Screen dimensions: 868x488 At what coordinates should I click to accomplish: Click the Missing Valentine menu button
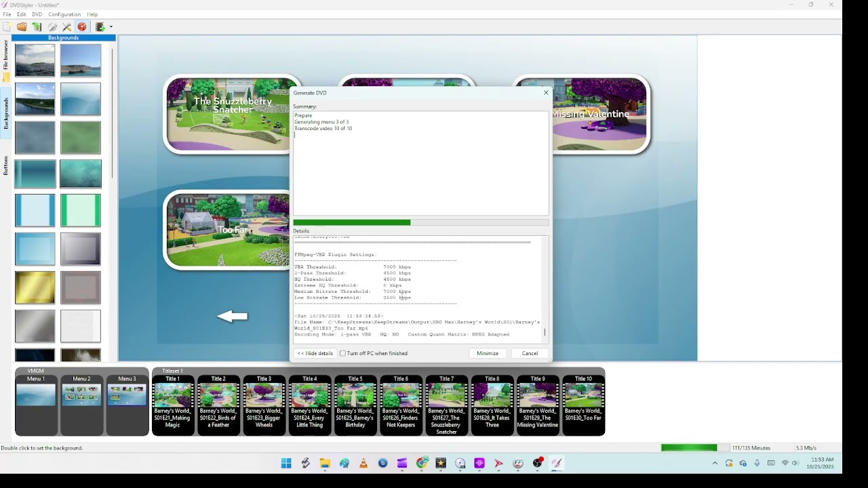click(x=601, y=114)
